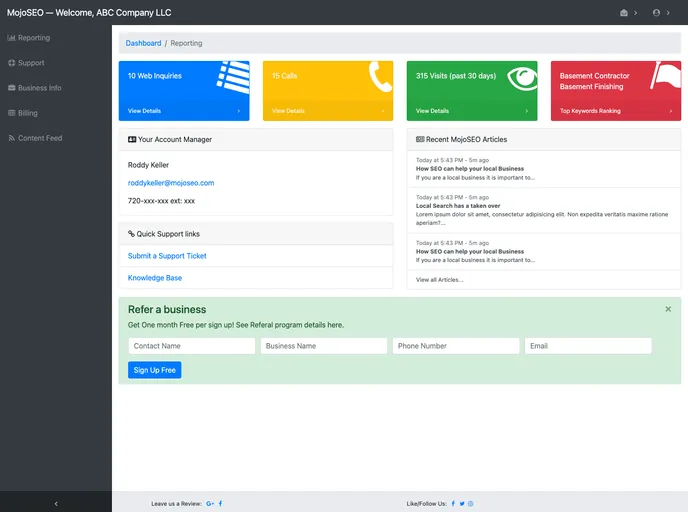Select Content Feed in the sidebar
This screenshot has height=512, width=688.
click(x=39, y=138)
